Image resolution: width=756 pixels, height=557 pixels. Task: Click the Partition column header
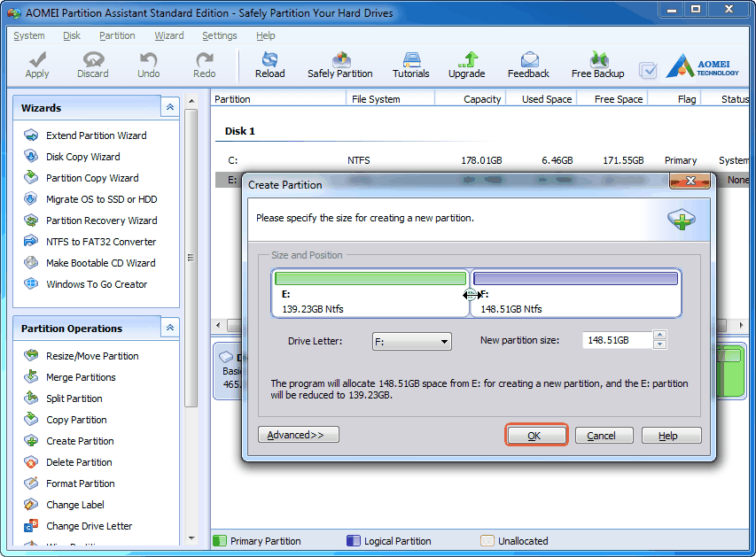[x=278, y=99]
